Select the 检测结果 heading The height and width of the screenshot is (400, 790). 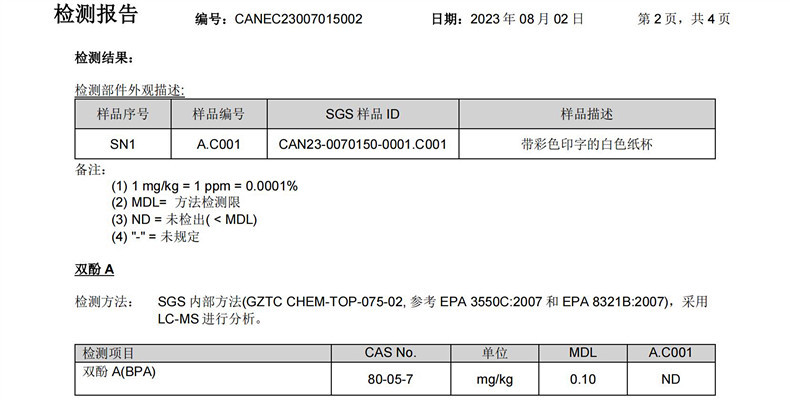(x=105, y=58)
